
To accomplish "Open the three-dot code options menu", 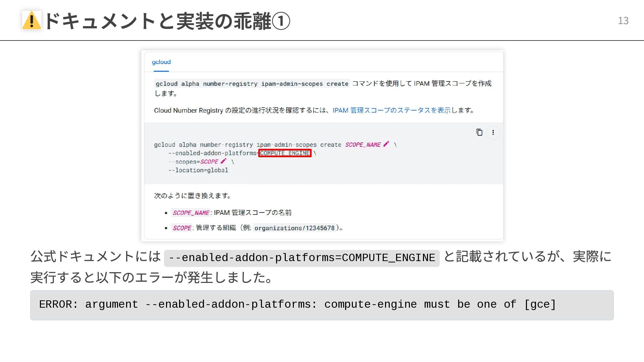I will (493, 132).
